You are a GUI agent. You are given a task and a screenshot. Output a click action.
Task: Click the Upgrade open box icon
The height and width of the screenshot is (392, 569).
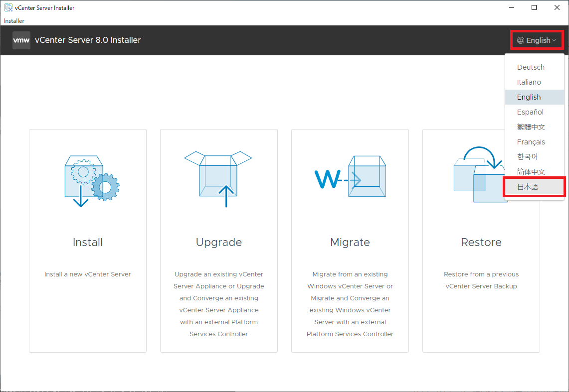(x=218, y=179)
